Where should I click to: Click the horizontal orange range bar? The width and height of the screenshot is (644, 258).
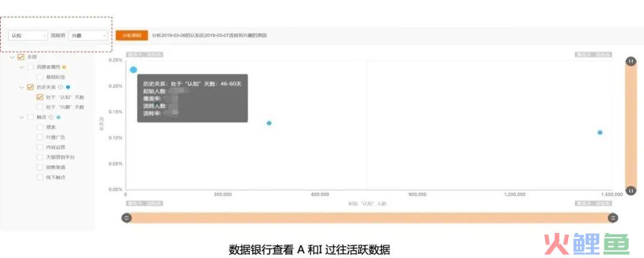[370, 218]
